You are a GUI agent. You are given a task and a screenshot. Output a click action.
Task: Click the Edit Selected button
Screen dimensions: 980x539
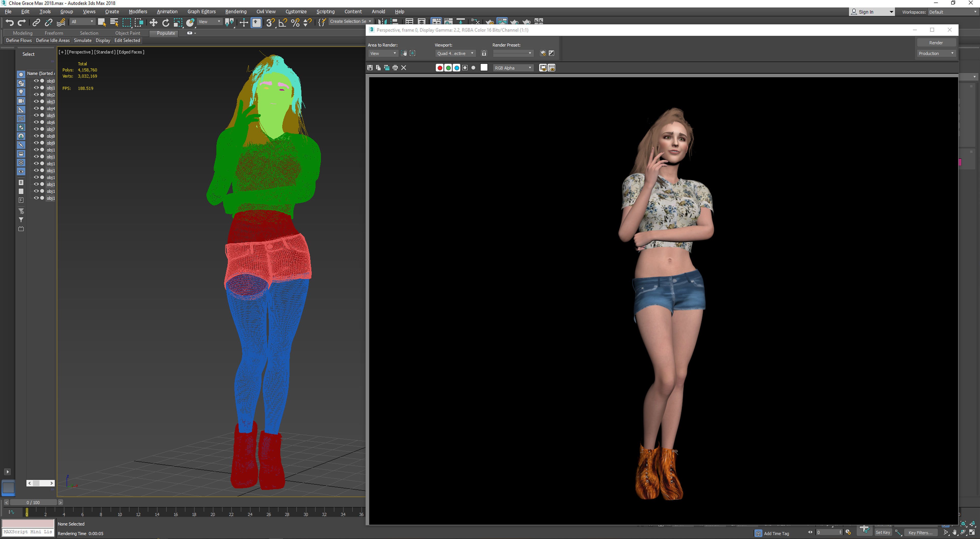pyautogui.click(x=127, y=40)
